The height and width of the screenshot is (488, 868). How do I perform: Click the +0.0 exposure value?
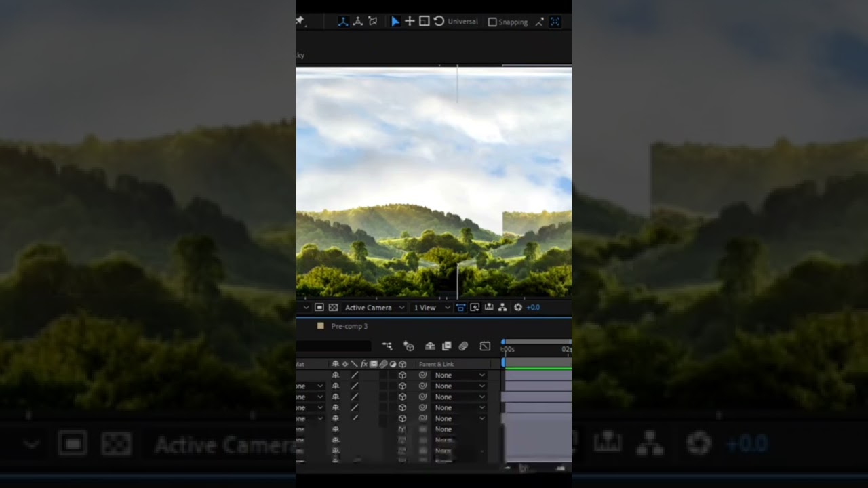coord(533,308)
